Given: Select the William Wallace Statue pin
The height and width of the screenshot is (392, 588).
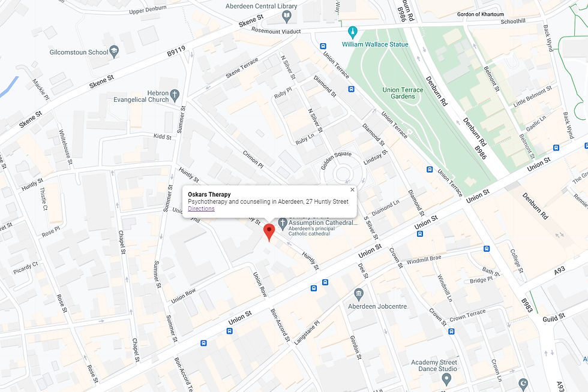Looking at the screenshot, I should tap(352, 32).
